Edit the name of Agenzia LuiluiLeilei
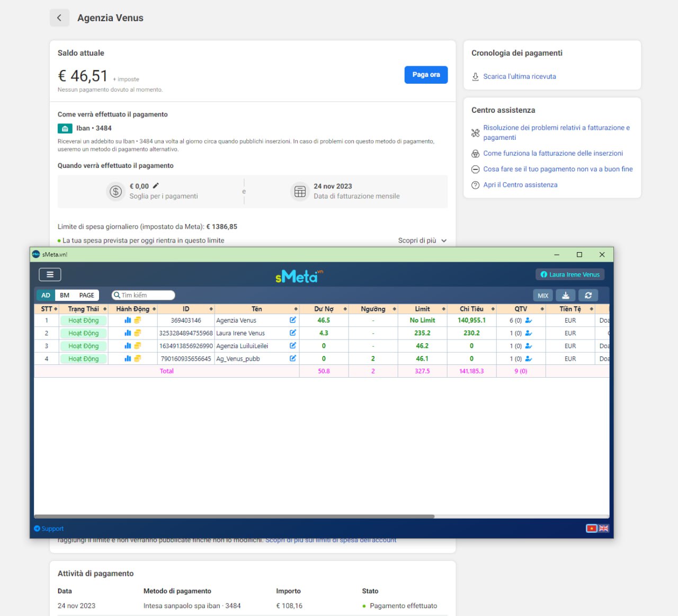Viewport: 678px width, 616px height. 292,346
